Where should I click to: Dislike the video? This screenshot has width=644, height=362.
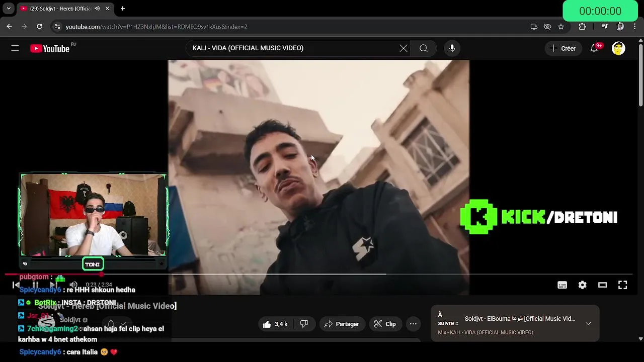(x=304, y=324)
